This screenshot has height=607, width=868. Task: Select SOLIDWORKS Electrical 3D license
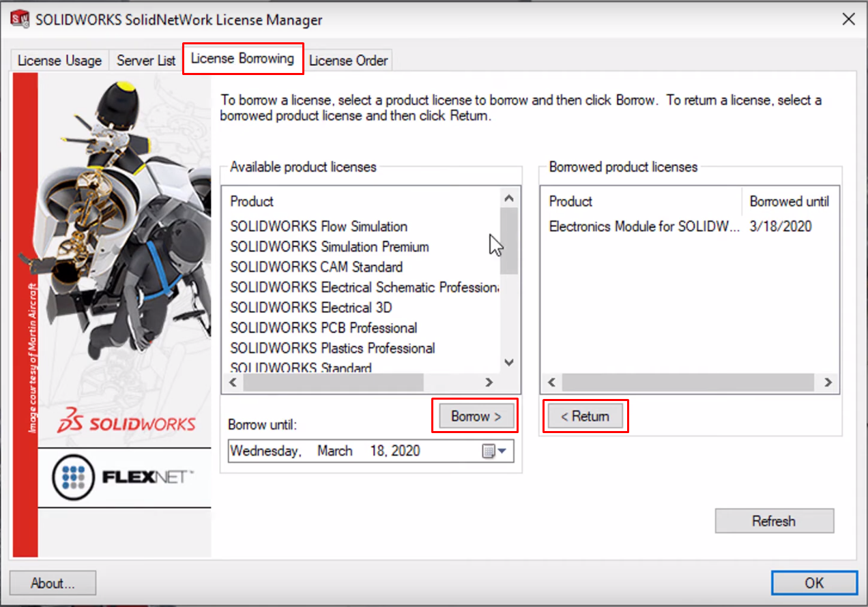tap(311, 308)
